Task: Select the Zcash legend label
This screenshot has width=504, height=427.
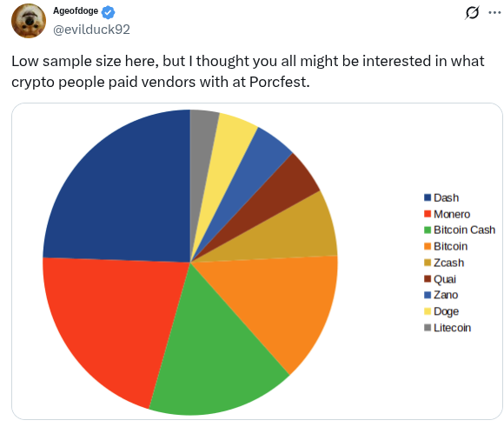Action: [x=448, y=263]
